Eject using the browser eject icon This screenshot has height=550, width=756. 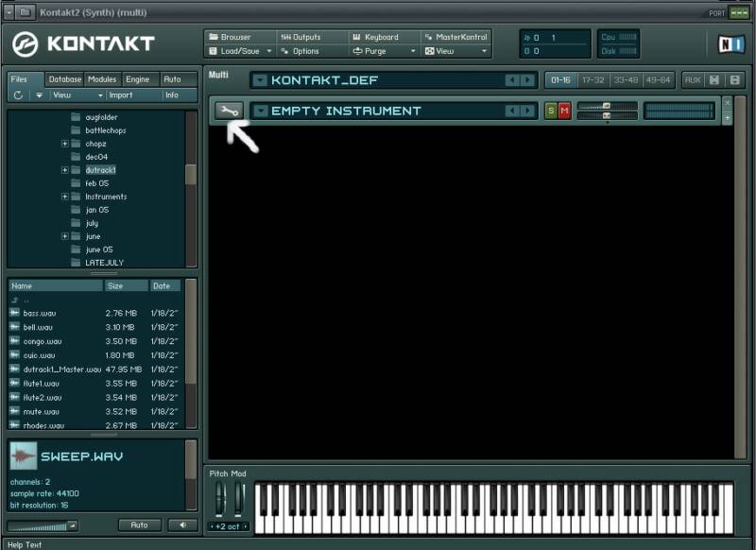click(x=39, y=95)
